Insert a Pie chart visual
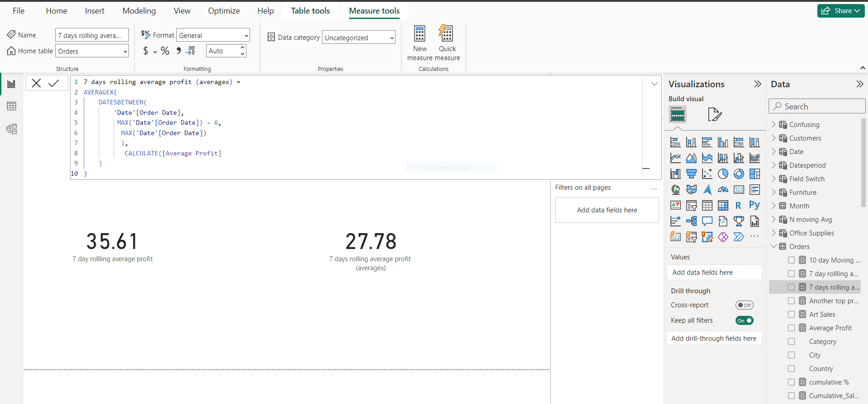The height and width of the screenshot is (404, 868). coord(723,174)
